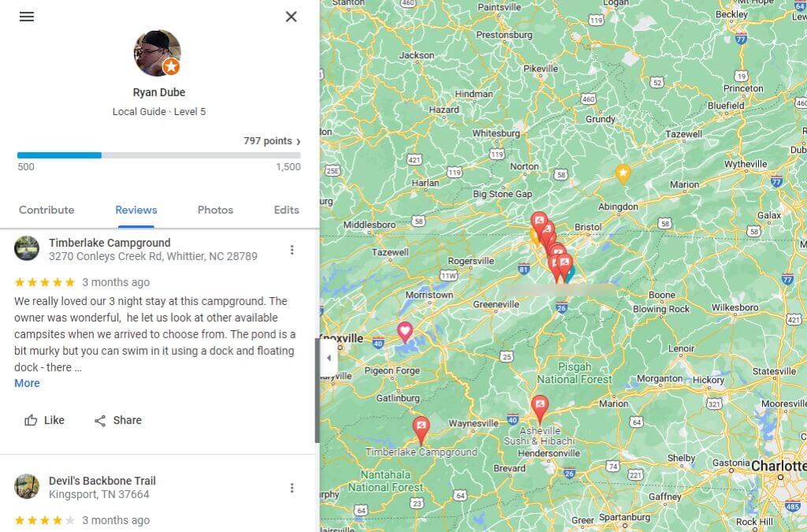Screen dimensions: 807x532
Task: Open options menu for Devil's Backbone Trail review
Action: (292, 488)
